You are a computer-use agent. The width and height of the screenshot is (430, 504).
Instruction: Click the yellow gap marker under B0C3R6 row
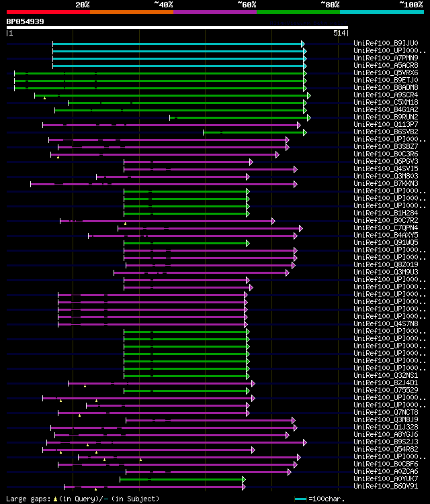58,157
